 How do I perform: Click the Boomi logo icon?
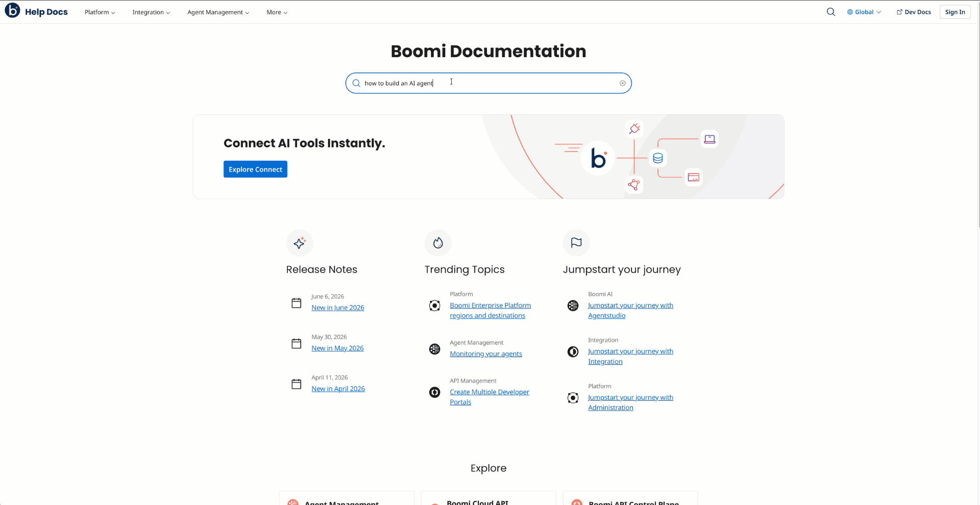pyautogui.click(x=12, y=10)
